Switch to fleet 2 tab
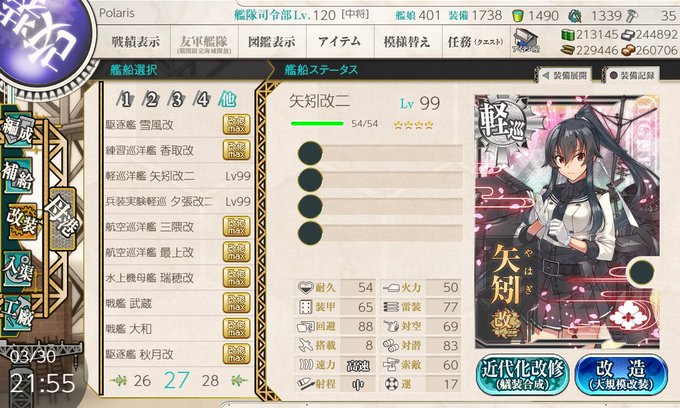Viewport: 680px width, 408px height. click(x=151, y=100)
